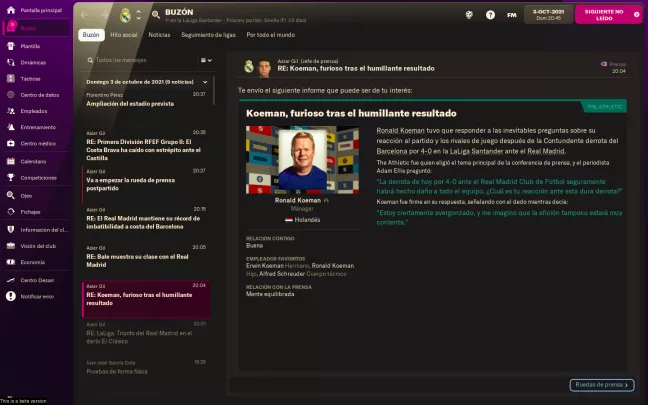Image resolution: width=648 pixels, height=405 pixels.
Task: Open Competiciones trophy icon
Action: pyautogui.click(x=11, y=177)
